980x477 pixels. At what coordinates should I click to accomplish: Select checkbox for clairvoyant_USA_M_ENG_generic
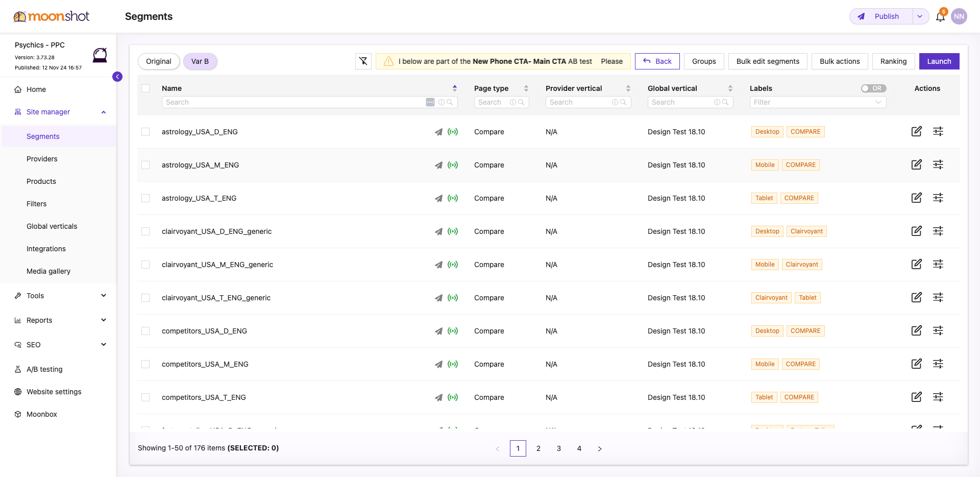pos(145,265)
